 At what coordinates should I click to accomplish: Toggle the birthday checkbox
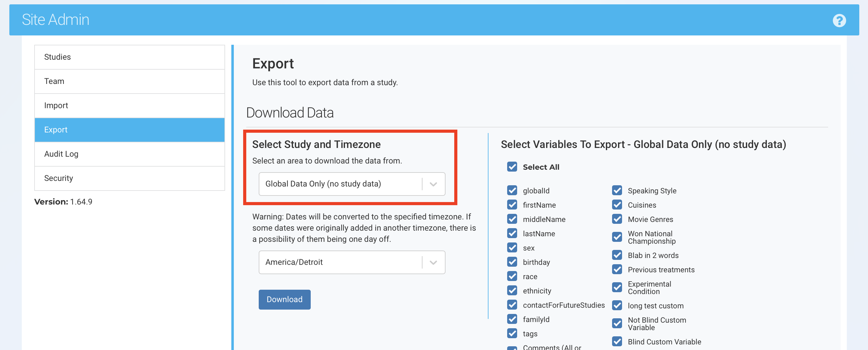click(x=512, y=262)
